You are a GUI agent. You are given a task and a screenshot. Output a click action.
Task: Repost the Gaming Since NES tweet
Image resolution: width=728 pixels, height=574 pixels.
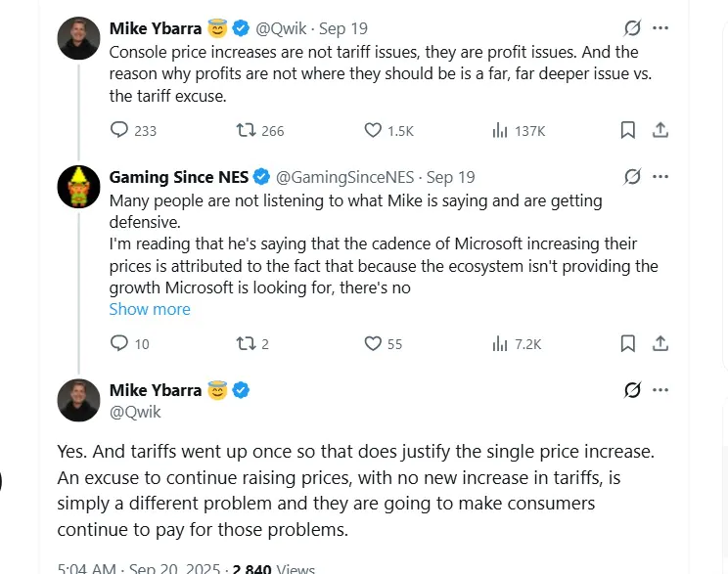[247, 343]
